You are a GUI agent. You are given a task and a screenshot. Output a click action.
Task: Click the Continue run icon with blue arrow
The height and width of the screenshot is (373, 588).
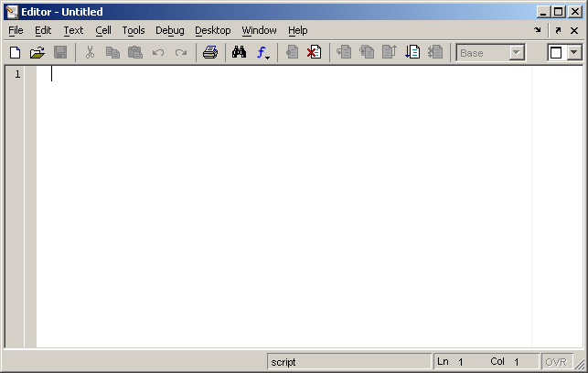[x=412, y=52]
